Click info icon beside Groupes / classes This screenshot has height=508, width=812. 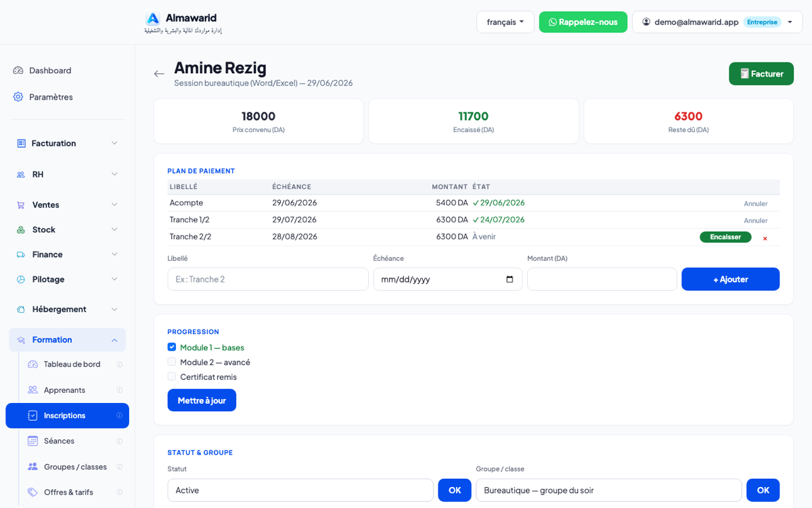(x=120, y=467)
